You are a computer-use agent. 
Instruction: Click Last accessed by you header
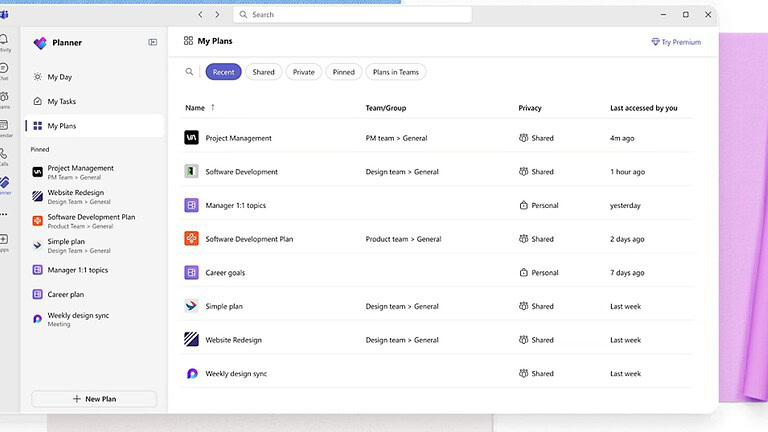tap(644, 108)
